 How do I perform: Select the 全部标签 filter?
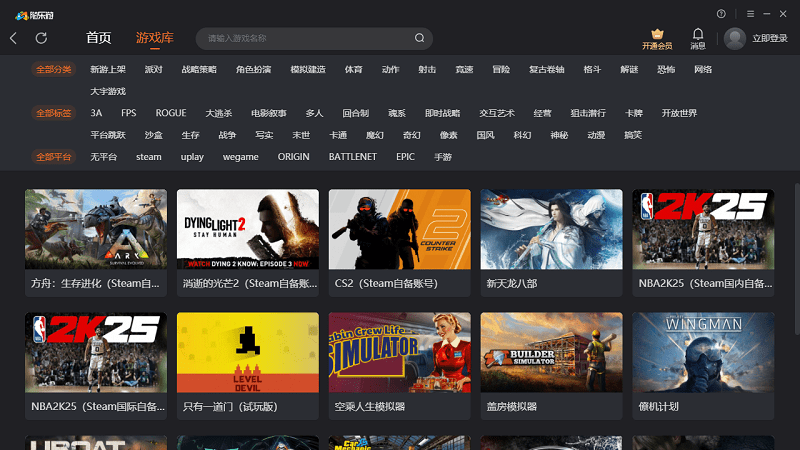(54, 113)
